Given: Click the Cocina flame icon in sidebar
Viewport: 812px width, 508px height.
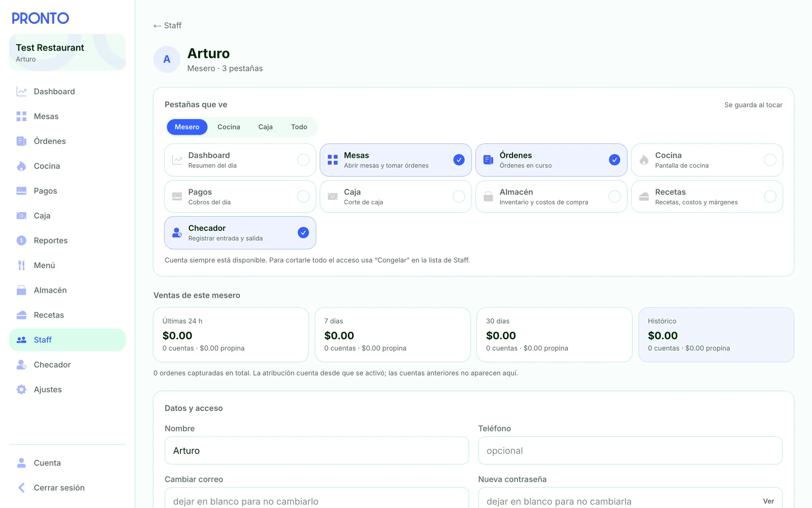Looking at the screenshot, I should [22, 166].
